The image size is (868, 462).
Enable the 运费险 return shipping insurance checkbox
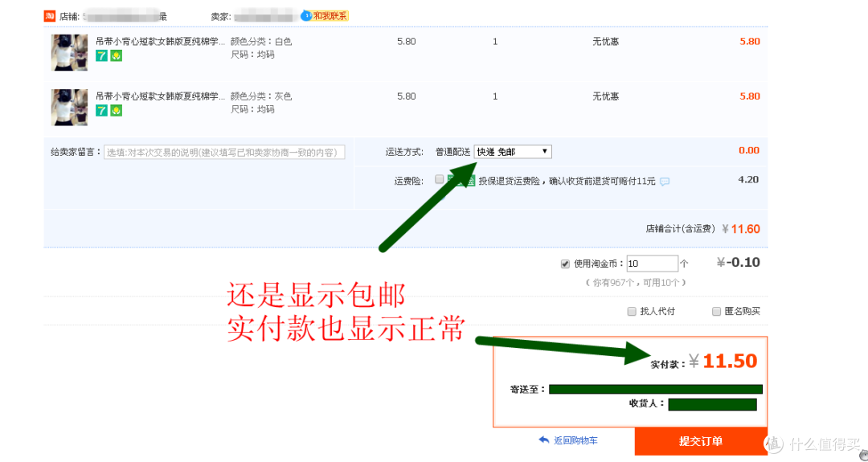pos(439,178)
